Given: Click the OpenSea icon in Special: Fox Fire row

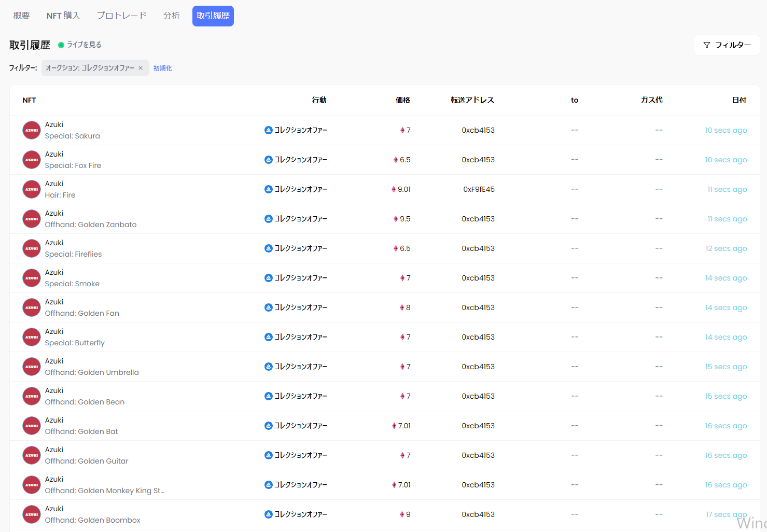Looking at the screenshot, I should point(269,160).
